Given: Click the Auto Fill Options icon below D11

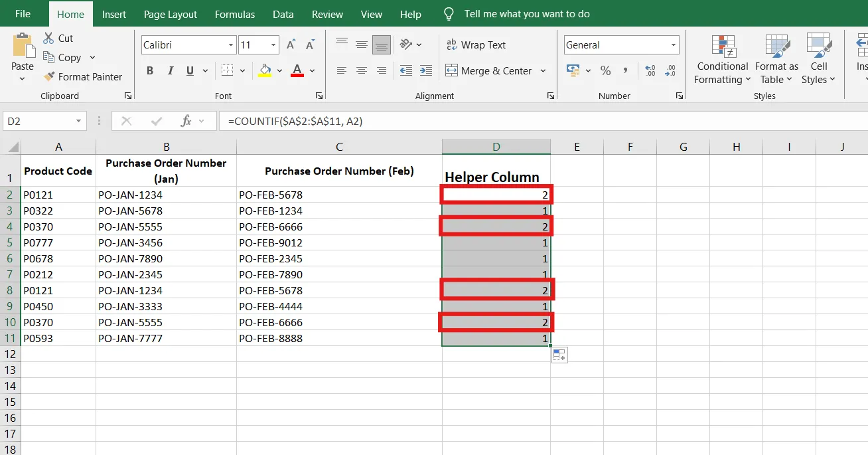Looking at the screenshot, I should 559,355.
